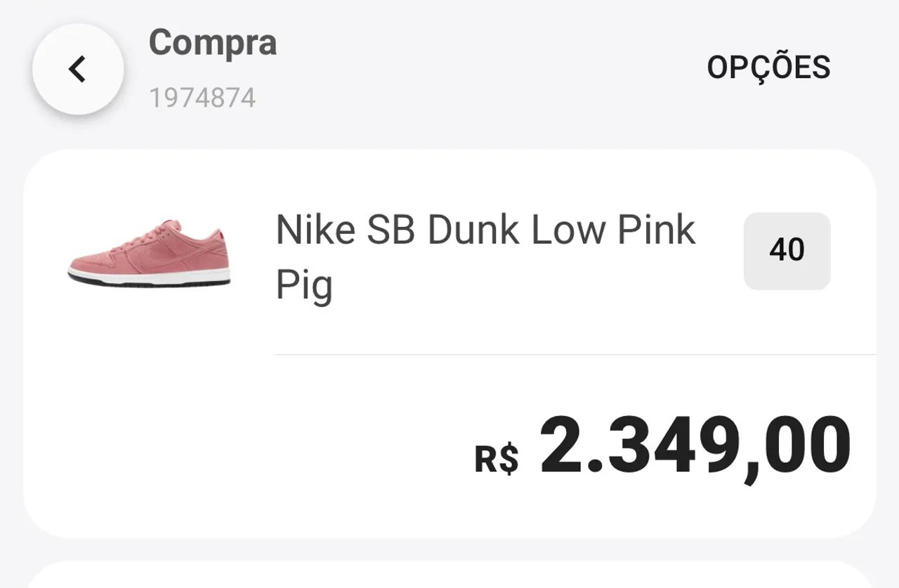Navigate back using the left-pointing chevron
This screenshot has width=899, height=588.
click(x=77, y=69)
